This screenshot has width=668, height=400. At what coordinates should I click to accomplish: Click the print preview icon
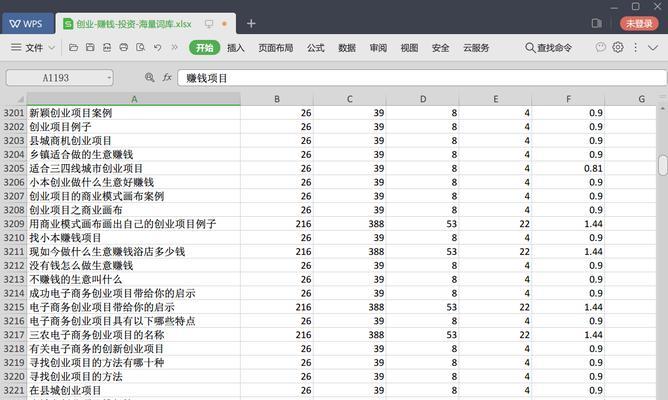(141, 47)
